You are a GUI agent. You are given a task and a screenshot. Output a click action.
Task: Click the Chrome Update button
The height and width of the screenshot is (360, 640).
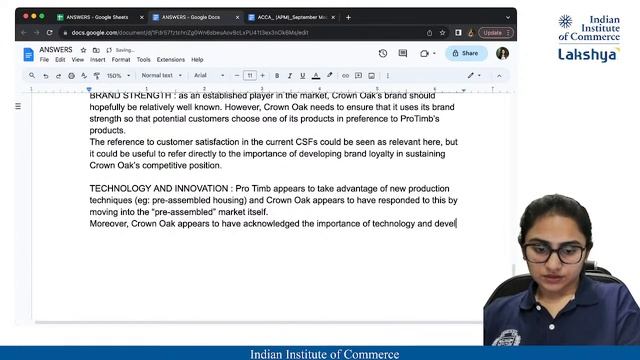point(496,33)
